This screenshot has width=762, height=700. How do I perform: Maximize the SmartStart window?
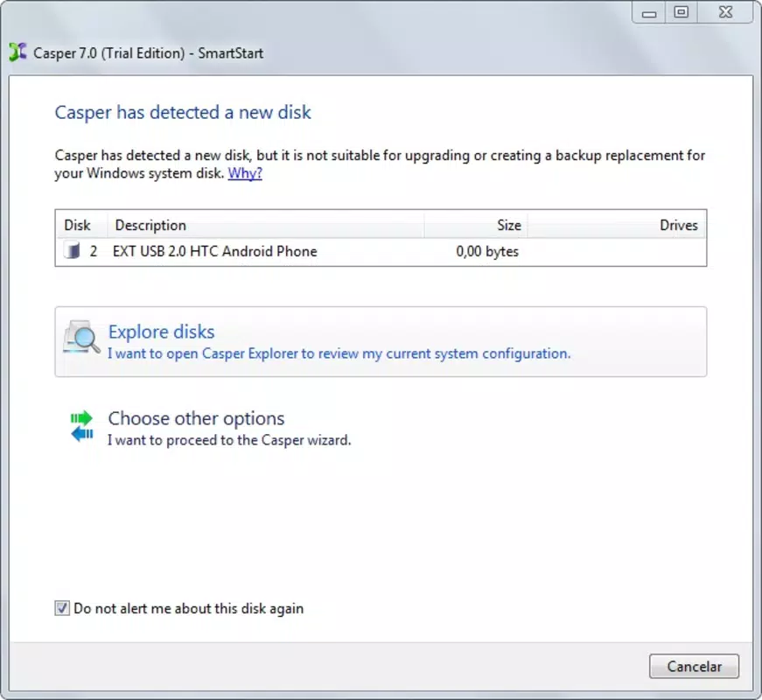(x=681, y=12)
